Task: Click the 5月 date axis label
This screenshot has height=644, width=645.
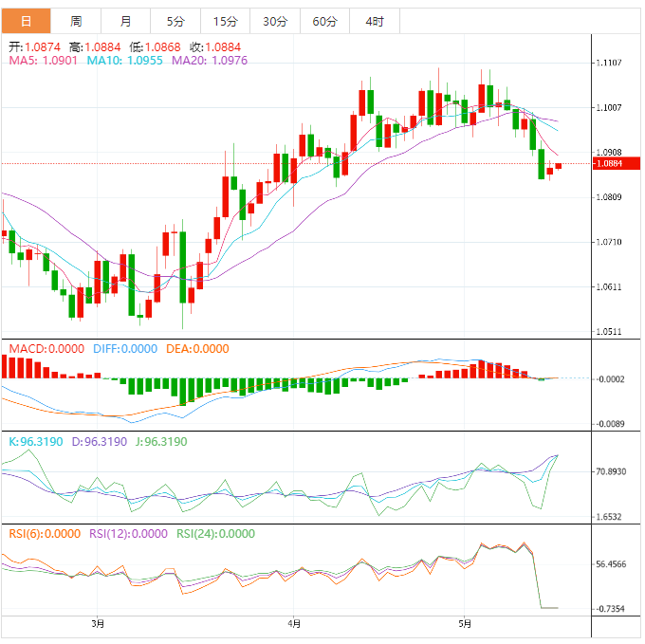Action: tap(465, 624)
